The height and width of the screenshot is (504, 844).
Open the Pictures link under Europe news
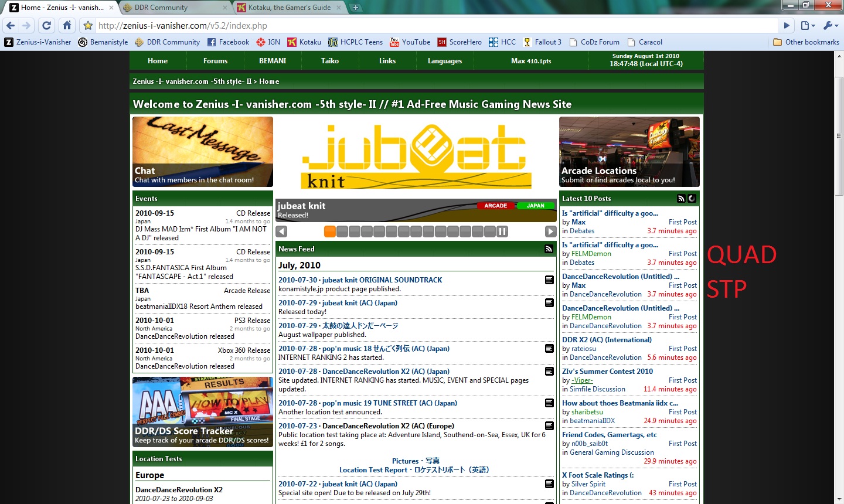pos(416,461)
